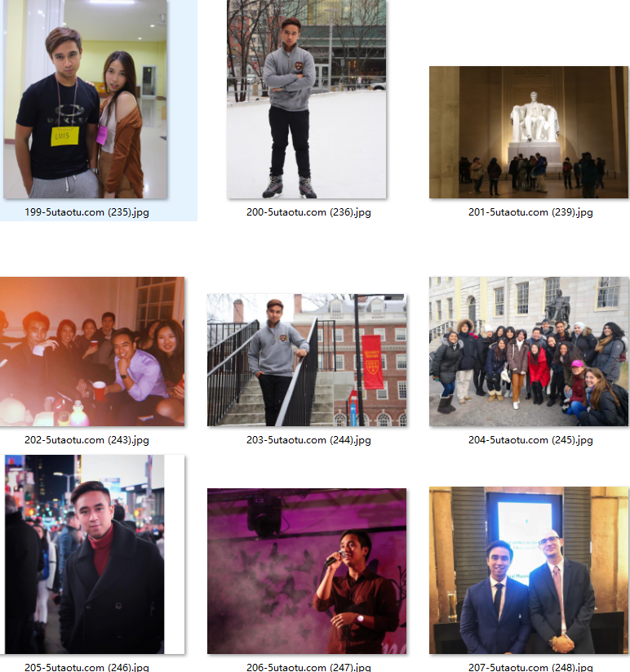Click filename 205-5utaotu.com (246).jpg
The width and height of the screenshot is (630, 672).
click(x=87, y=667)
